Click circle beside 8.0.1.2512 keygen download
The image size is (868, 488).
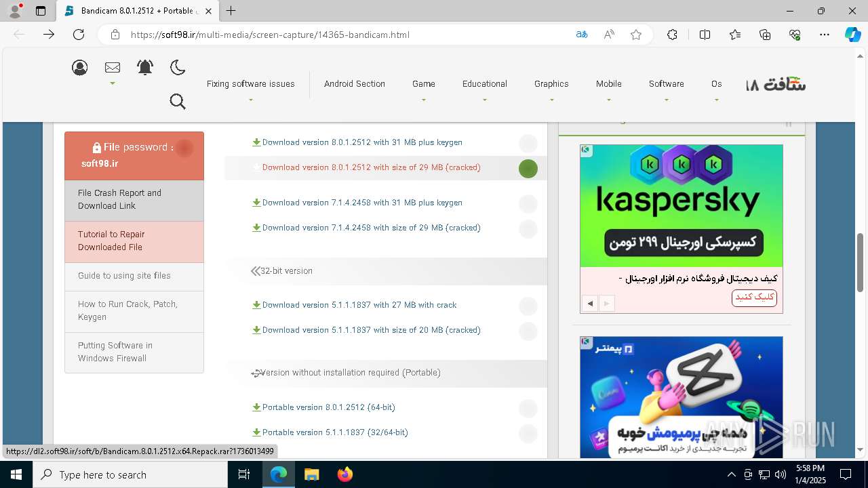[528, 144]
